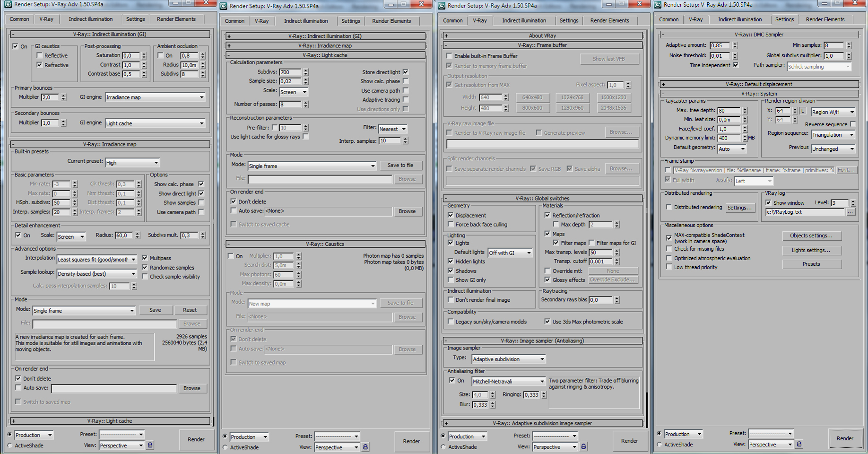
Task: Uncheck Store direct light in Light cache
Action: (x=406, y=72)
